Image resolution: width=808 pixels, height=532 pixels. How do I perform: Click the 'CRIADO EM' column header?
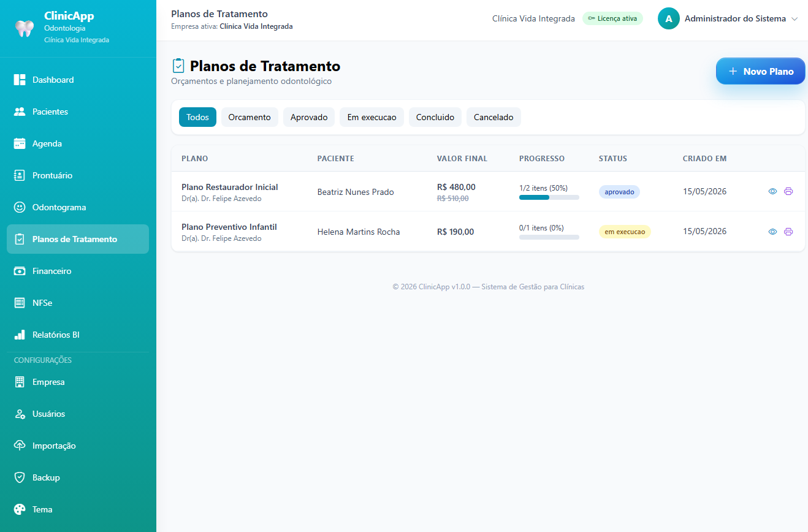705,158
